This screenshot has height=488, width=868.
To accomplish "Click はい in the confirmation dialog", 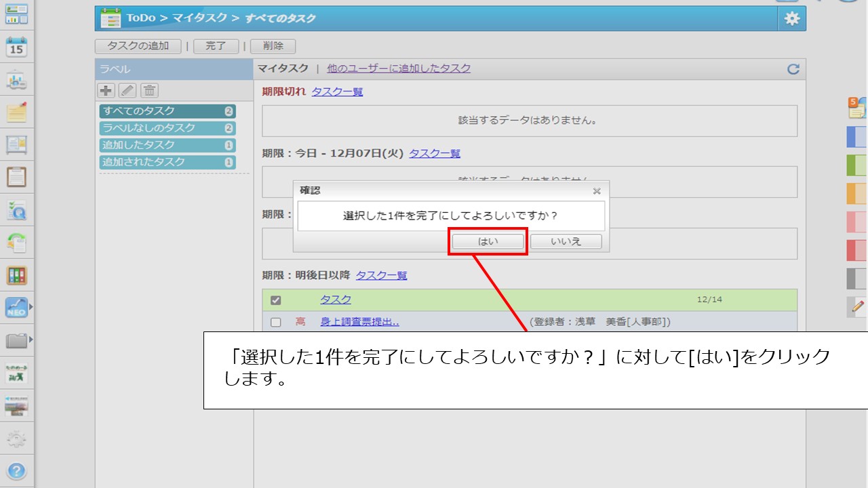I will (x=488, y=241).
